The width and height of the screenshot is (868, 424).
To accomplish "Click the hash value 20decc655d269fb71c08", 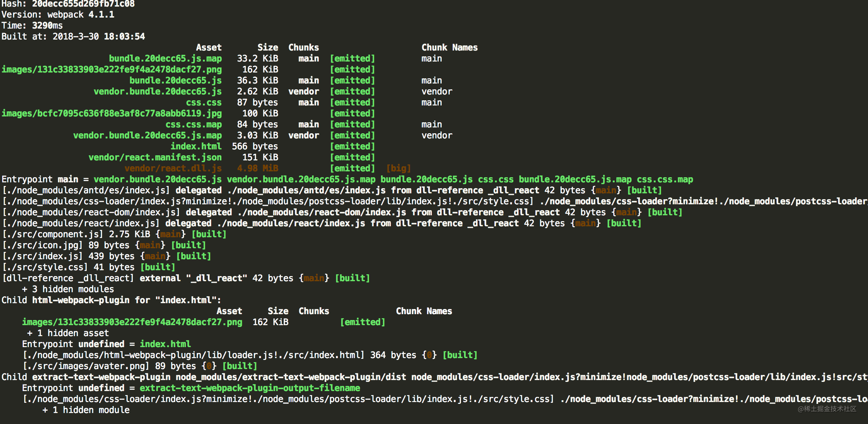I will 83,4.
